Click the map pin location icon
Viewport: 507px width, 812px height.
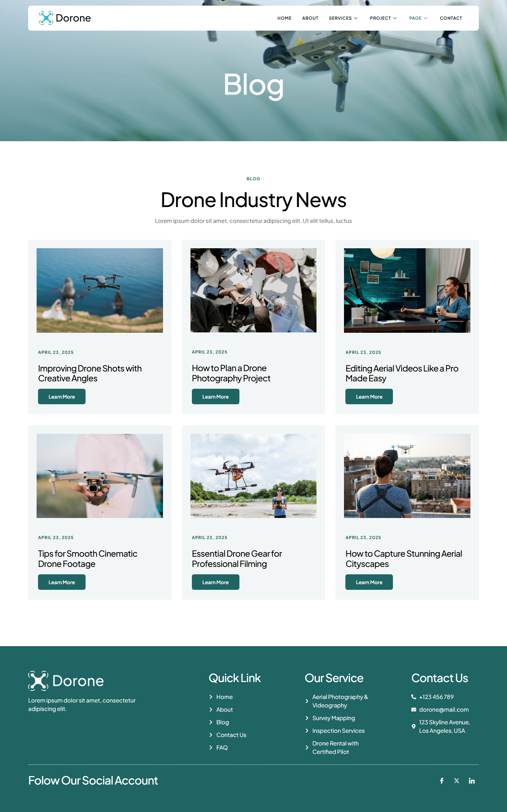[x=414, y=726]
